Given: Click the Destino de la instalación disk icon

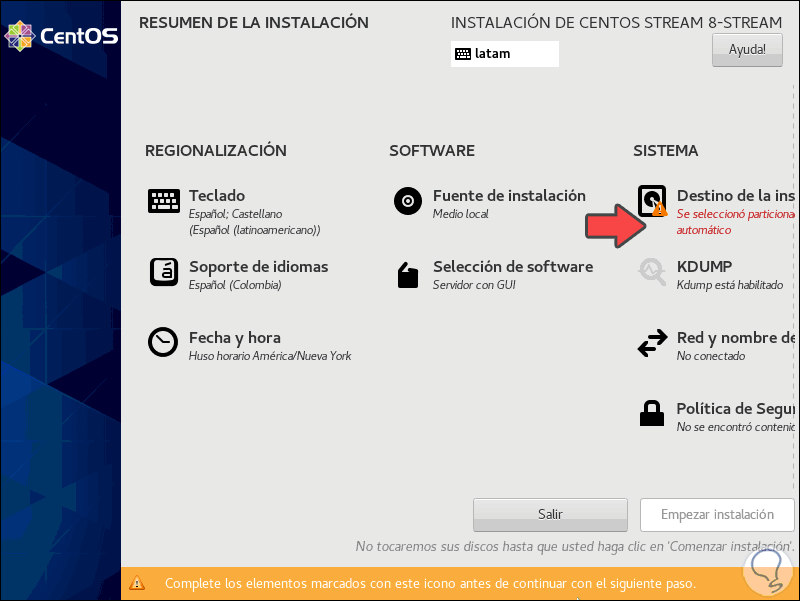Looking at the screenshot, I should pos(652,201).
